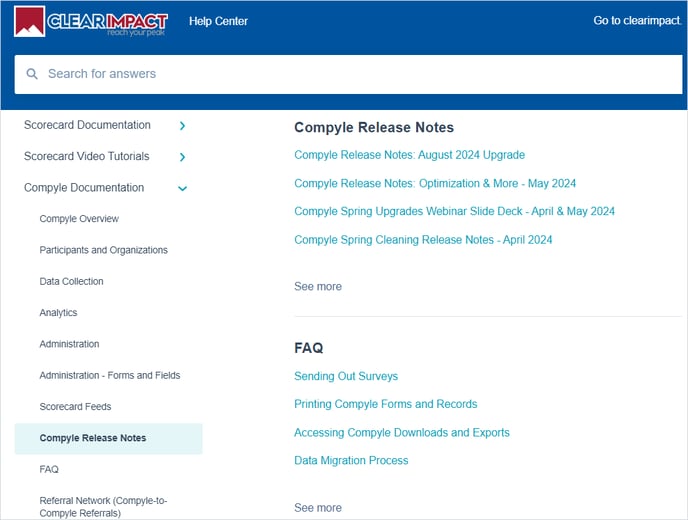Open Sending Out Surveys article
The image size is (688, 520).
346,376
